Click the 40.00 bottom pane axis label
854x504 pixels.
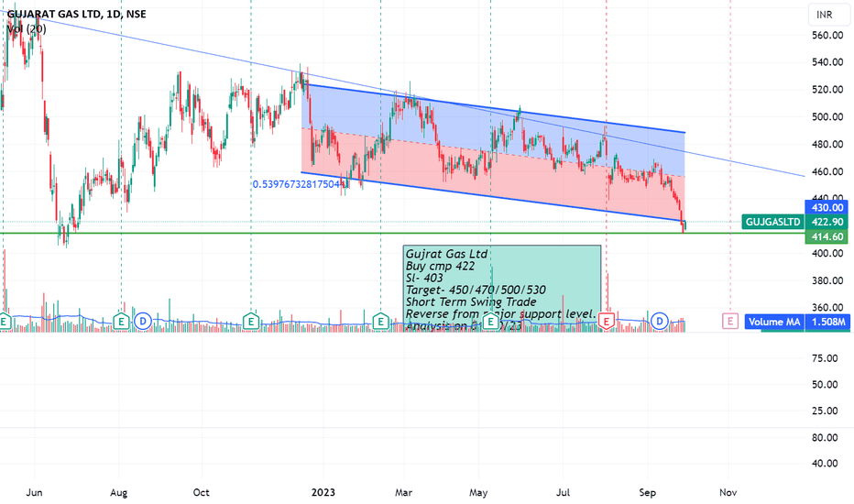[x=825, y=464]
